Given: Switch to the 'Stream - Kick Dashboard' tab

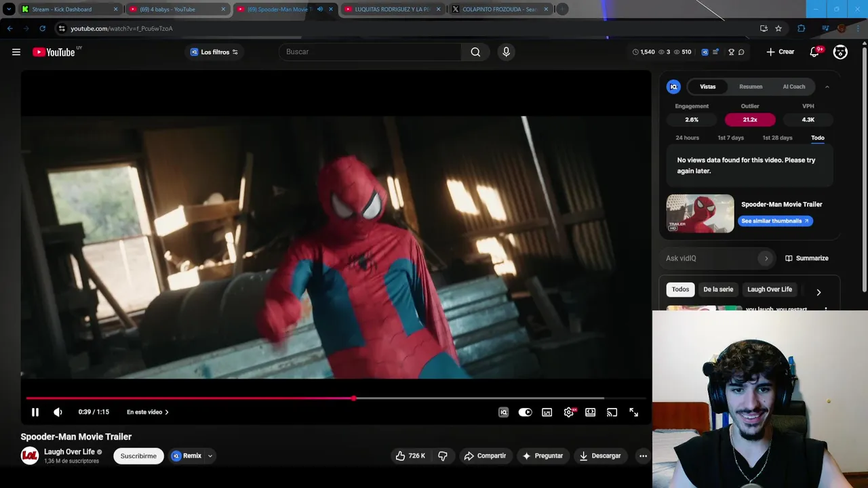Looking at the screenshot, I should [69, 9].
